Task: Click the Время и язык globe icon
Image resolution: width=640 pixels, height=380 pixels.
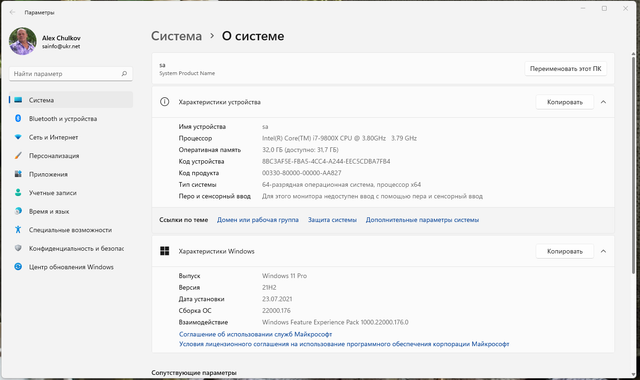Action: coord(18,211)
